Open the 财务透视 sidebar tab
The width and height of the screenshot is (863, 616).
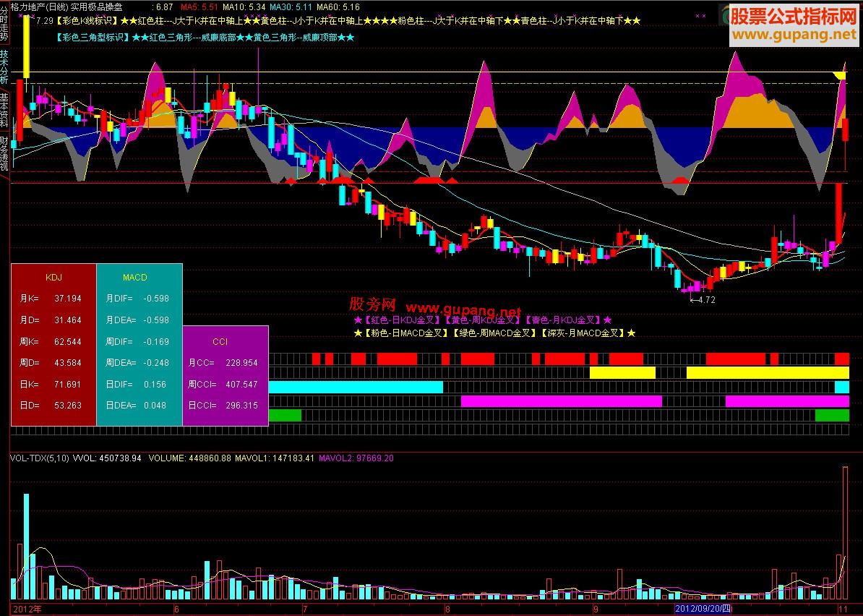click(4, 153)
